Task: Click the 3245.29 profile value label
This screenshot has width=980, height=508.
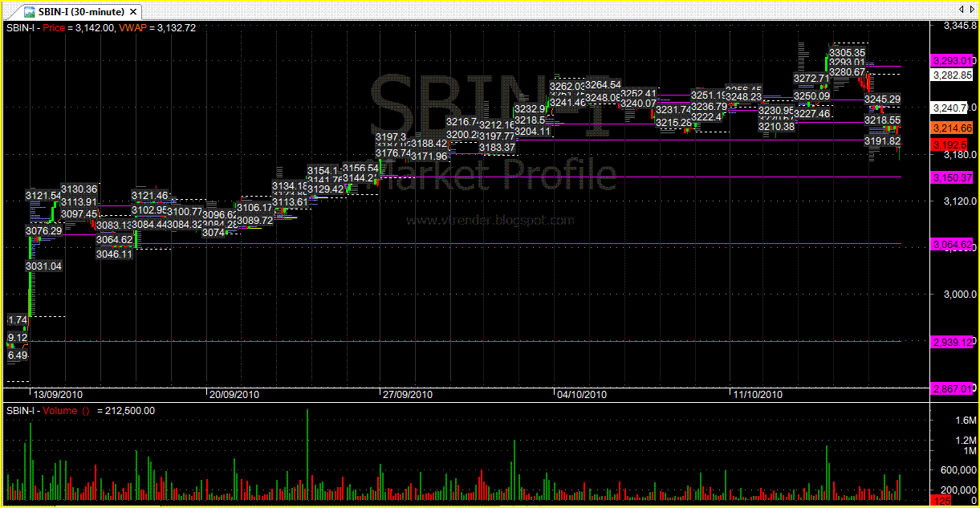Action: (882, 99)
